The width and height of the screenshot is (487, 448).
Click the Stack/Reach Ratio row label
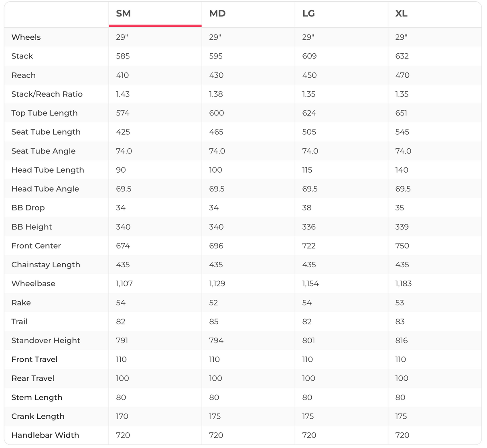pos(47,94)
